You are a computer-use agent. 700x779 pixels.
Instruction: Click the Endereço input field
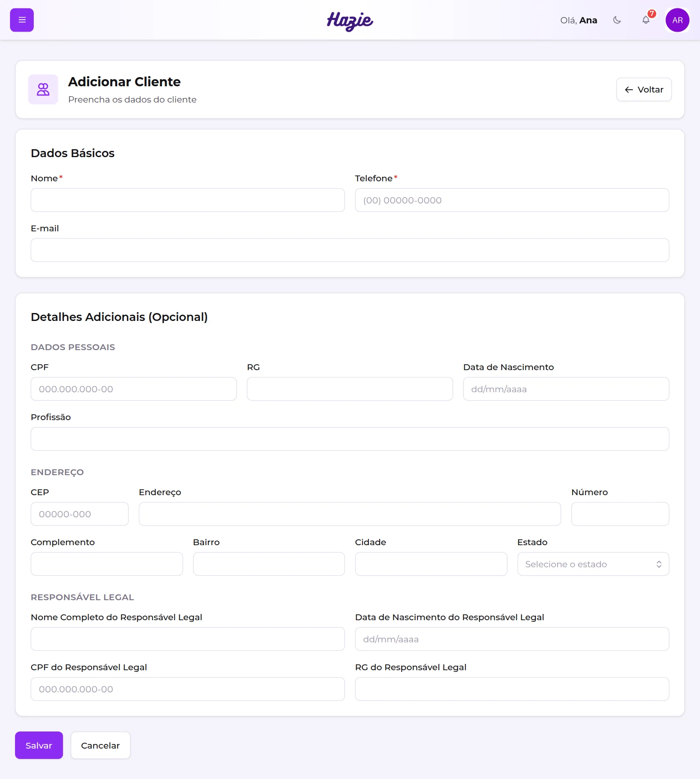click(350, 514)
